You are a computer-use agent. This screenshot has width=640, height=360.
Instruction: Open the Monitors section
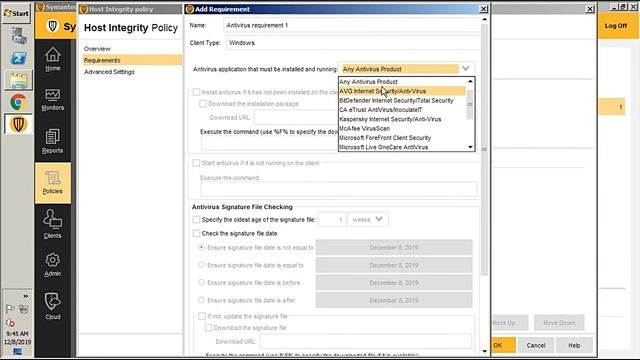53,100
